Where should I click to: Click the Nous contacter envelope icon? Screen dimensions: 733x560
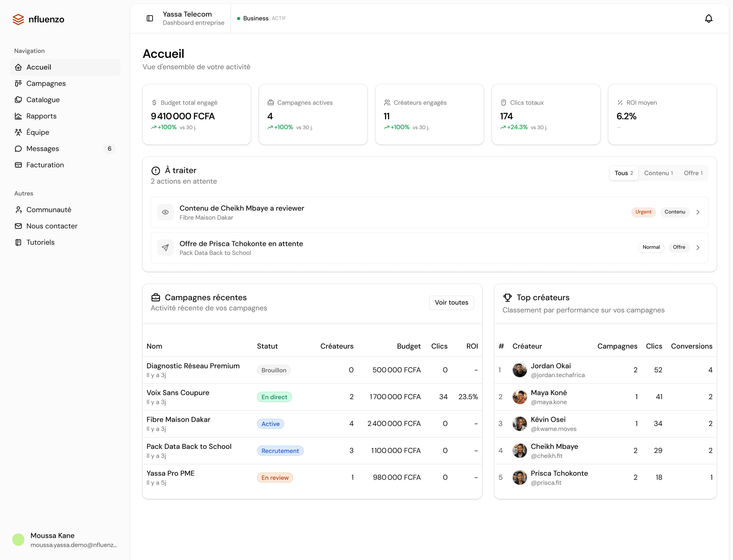tap(18, 226)
